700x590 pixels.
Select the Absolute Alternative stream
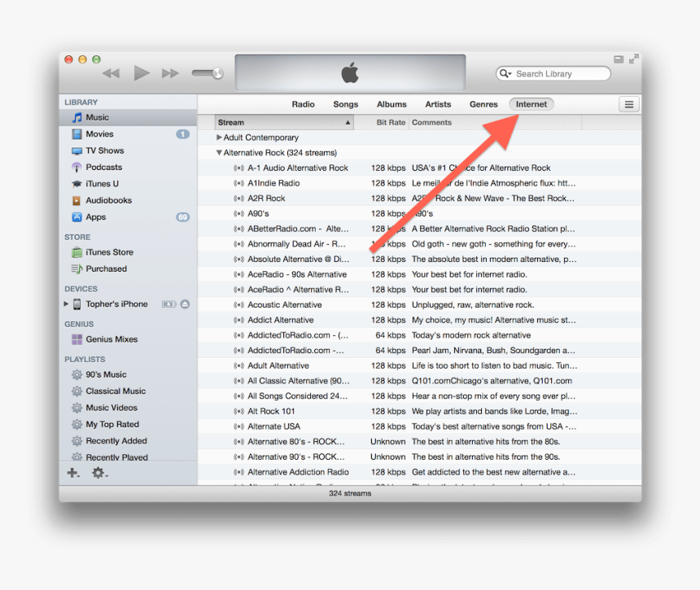(x=420, y=259)
